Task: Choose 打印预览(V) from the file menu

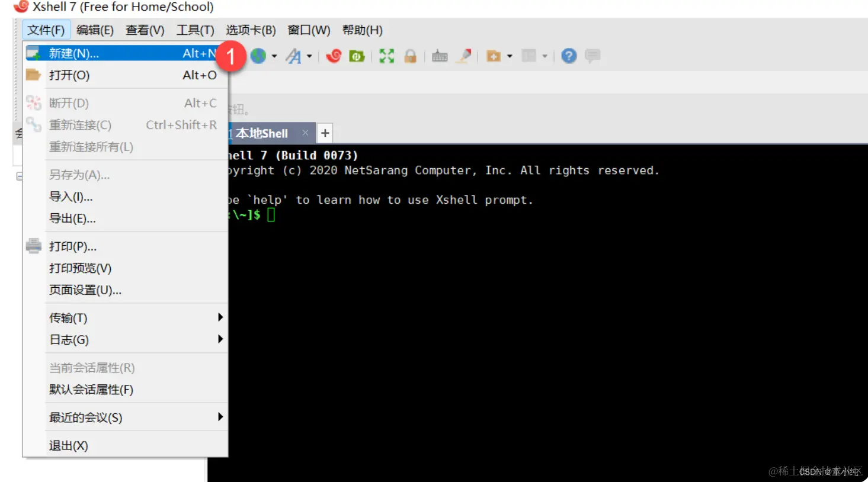Action: [x=125, y=268]
